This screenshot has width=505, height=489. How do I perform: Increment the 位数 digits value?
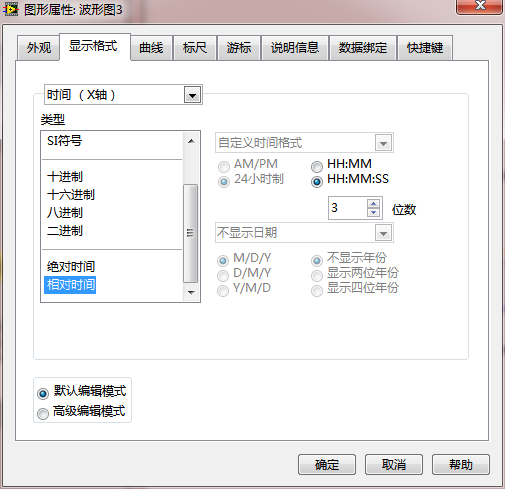pos(373,203)
